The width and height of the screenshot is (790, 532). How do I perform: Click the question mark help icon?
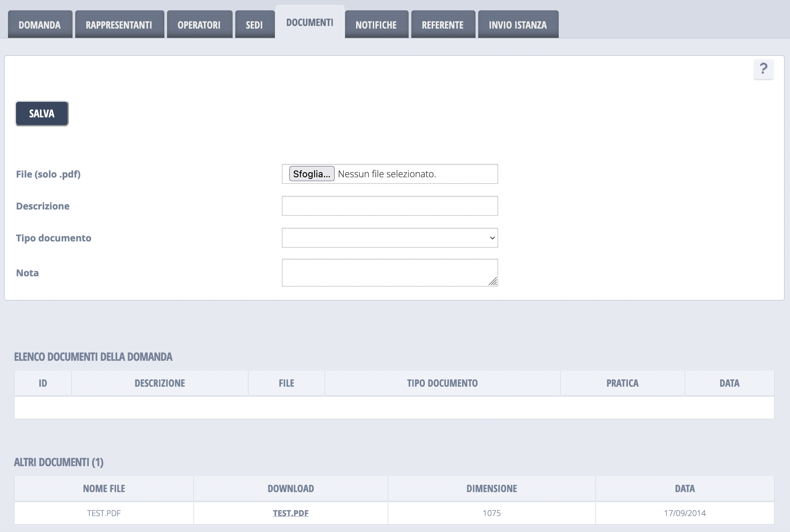[763, 69]
